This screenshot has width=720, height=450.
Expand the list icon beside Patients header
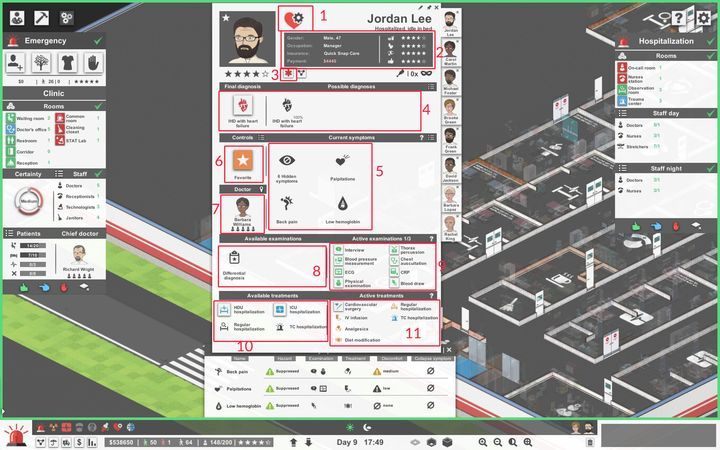click(9, 233)
